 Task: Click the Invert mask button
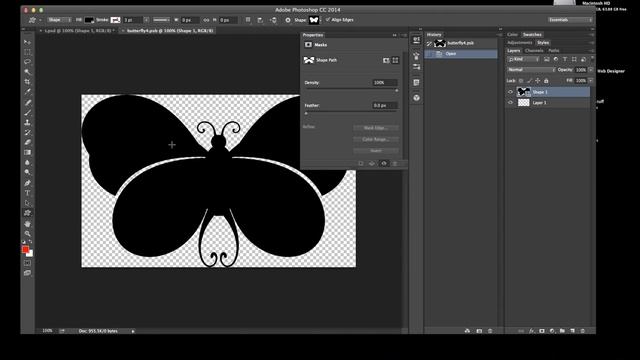376,151
